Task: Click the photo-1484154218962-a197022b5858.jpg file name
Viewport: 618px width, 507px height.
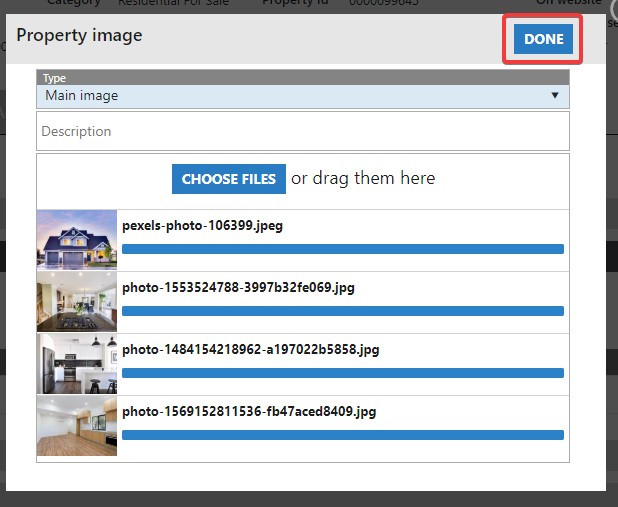Action: [250, 350]
